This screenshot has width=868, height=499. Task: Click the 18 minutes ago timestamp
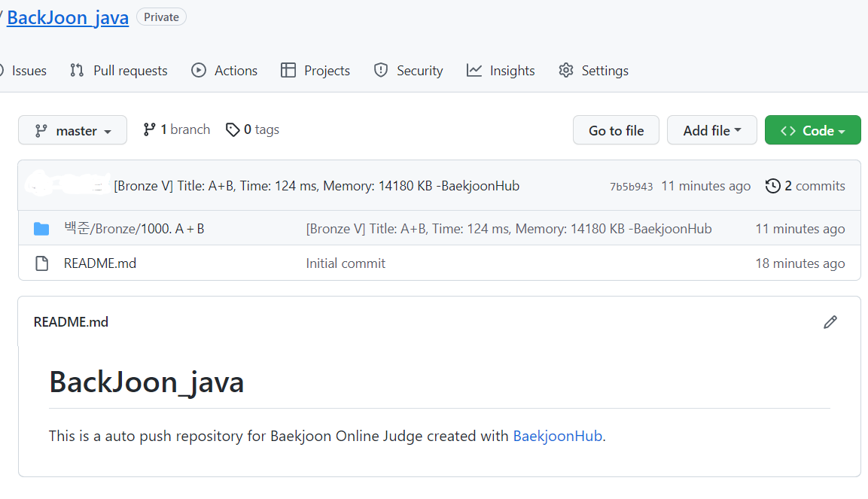click(800, 263)
